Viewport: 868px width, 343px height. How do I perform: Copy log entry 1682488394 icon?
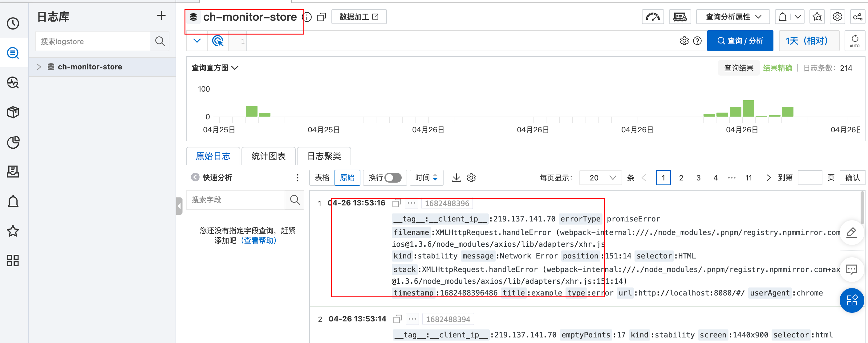[398, 319]
